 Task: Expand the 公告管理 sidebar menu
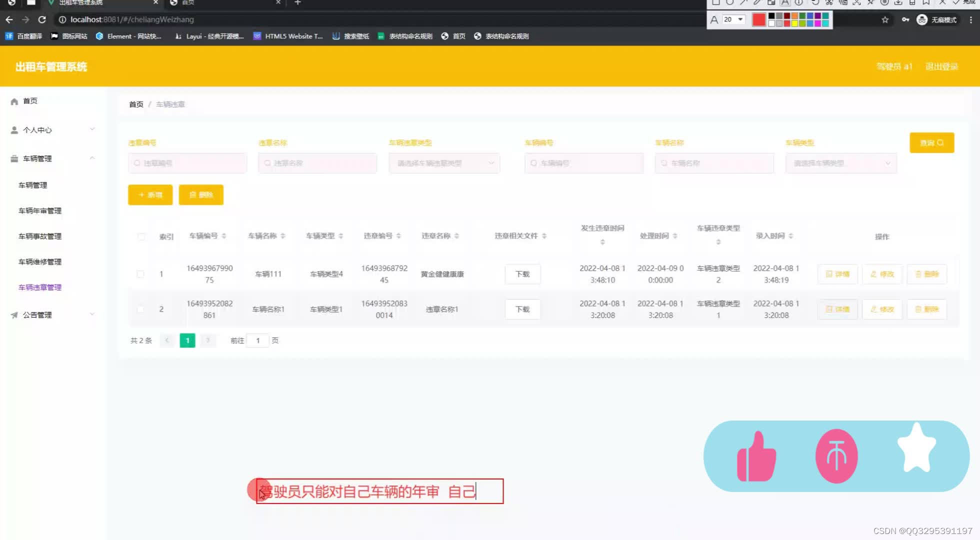52,315
